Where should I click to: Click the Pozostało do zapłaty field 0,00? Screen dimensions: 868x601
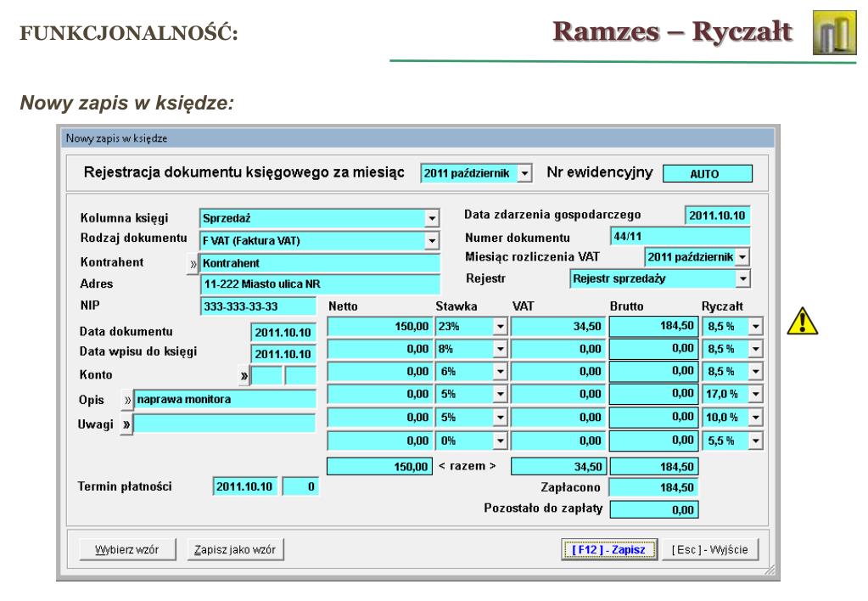[x=654, y=510]
